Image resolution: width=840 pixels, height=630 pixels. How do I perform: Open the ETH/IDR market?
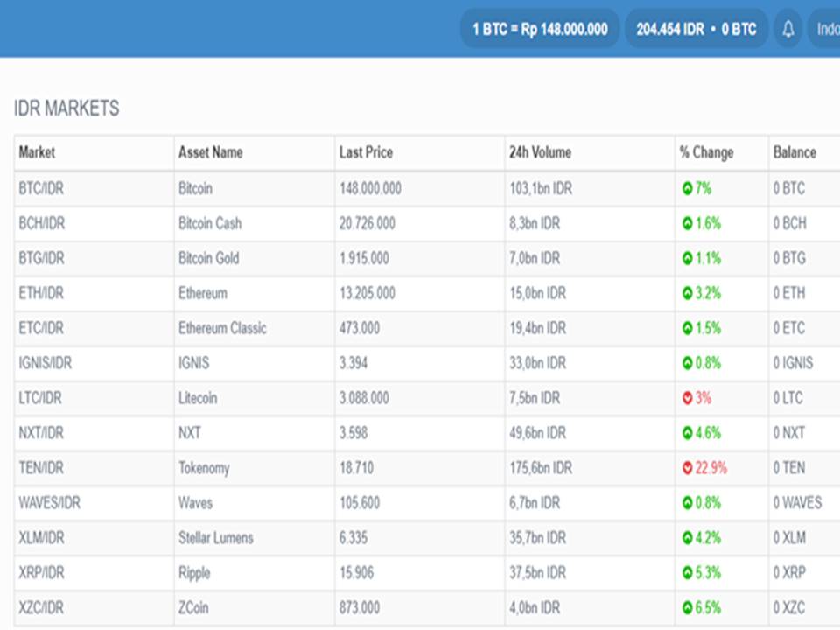click(x=41, y=294)
